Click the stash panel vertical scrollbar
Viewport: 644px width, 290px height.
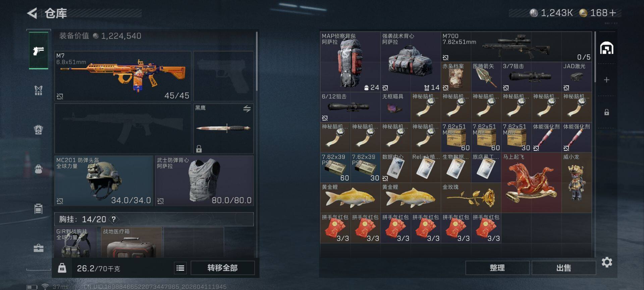tap(595, 57)
